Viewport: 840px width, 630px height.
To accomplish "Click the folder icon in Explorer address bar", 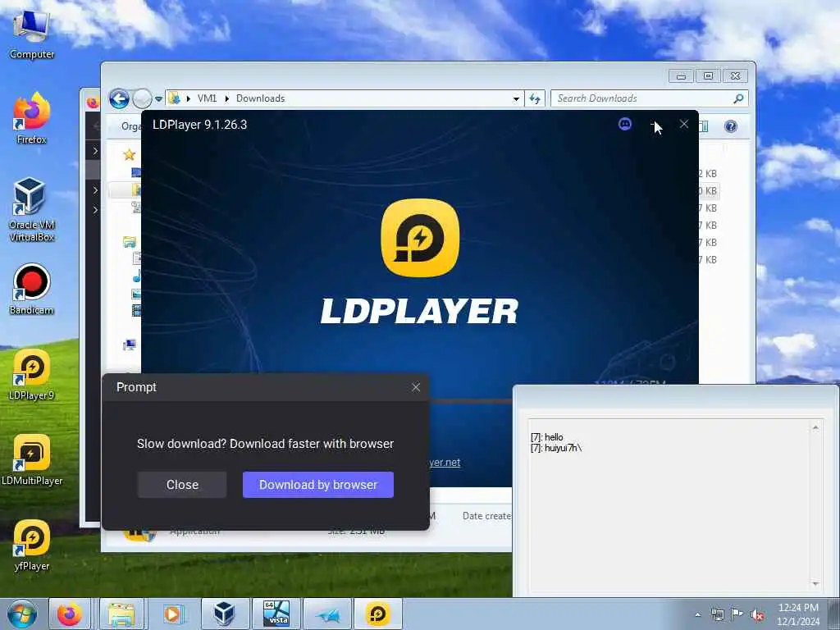I will (x=174, y=98).
